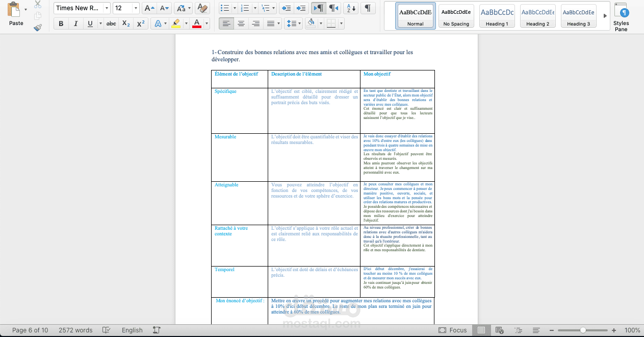Apply the No Spacing style

click(x=456, y=16)
